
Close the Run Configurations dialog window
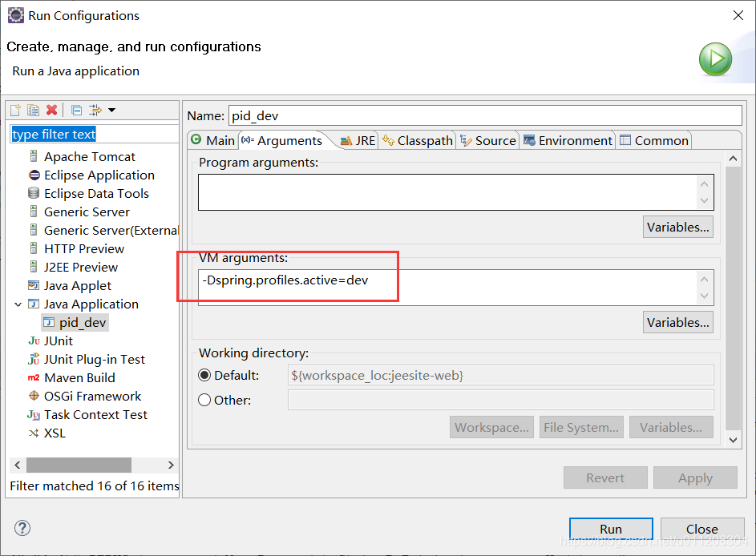click(x=738, y=15)
